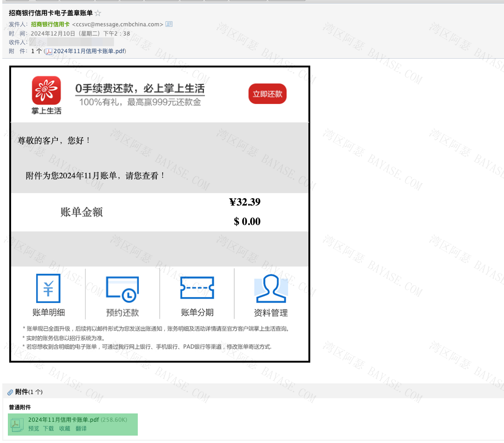
Task: Click the 账单分期 label
Action: [x=197, y=312]
